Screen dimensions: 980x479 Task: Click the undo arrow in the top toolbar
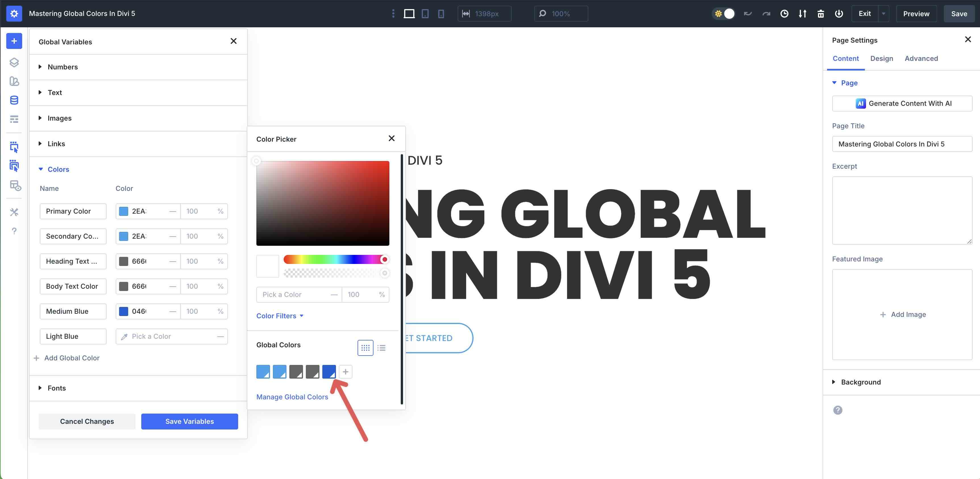point(748,13)
